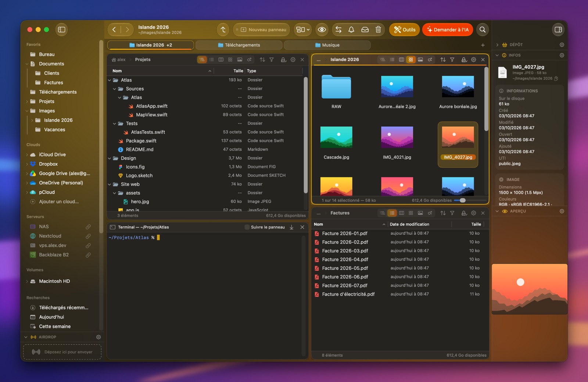The height and width of the screenshot is (382, 588).
Task: Open the Outils button
Action: pos(405,30)
